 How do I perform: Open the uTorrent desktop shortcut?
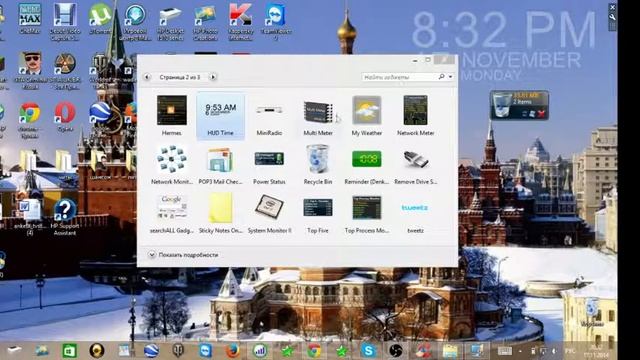tap(100, 19)
